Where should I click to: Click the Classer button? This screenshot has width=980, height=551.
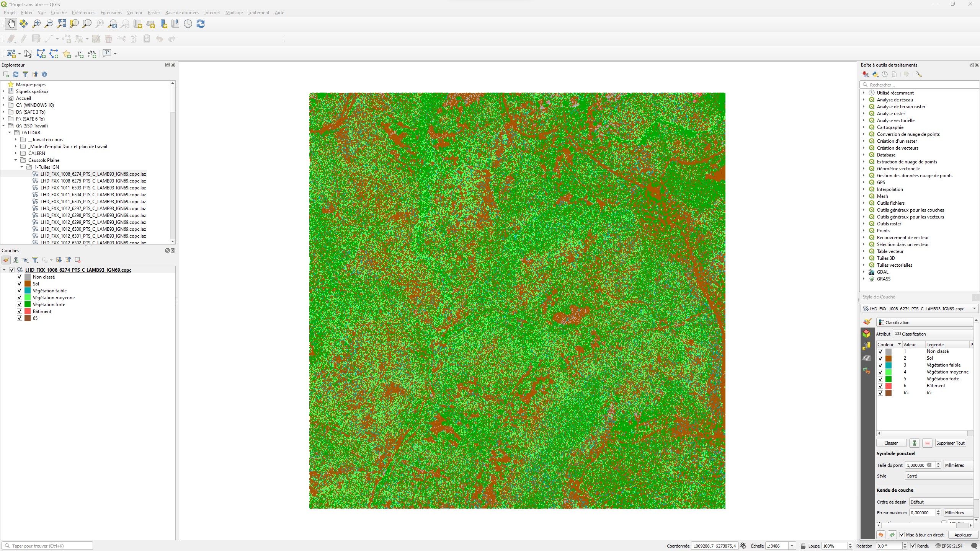pyautogui.click(x=891, y=443)
